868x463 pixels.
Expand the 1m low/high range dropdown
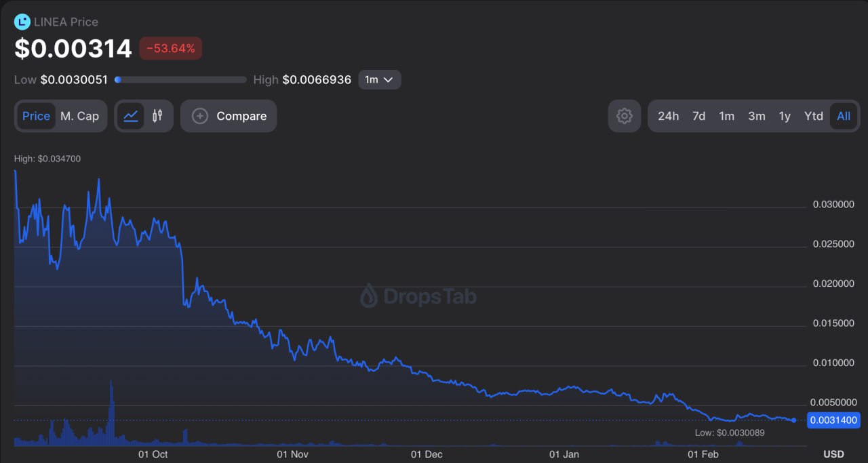(x=379, y=79)
